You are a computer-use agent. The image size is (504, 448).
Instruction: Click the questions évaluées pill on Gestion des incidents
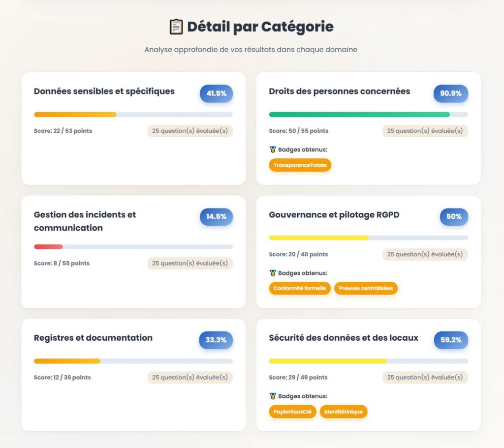tap(190, 263)
